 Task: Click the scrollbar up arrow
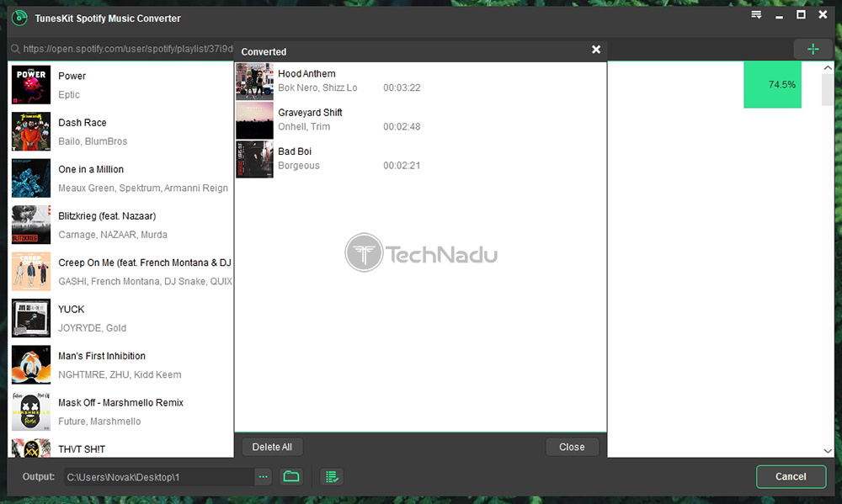[x=828, y=67]
